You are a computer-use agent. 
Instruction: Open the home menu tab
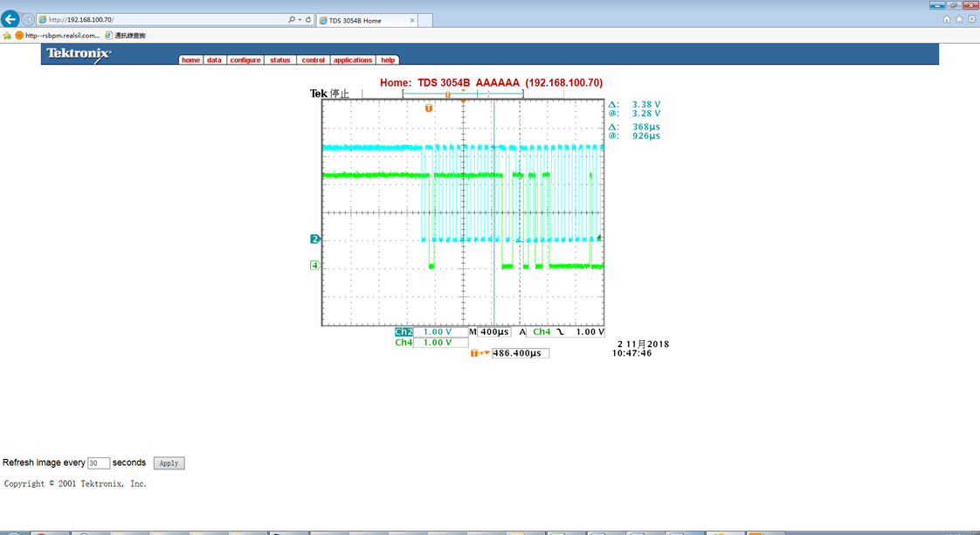190,60
